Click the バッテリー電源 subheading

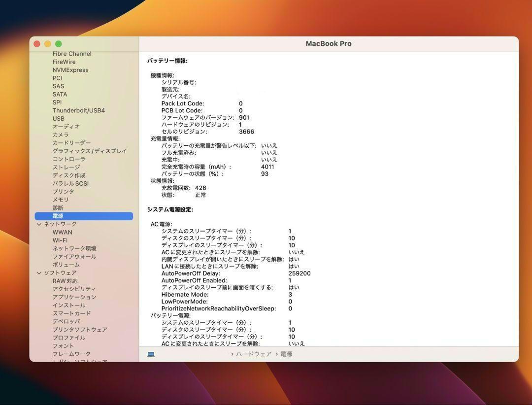pyautogui.click(x=170, y=316)
